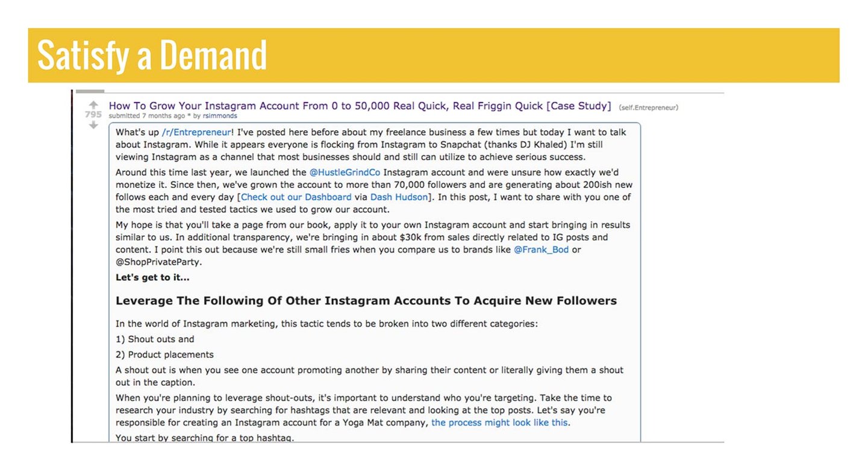Click the '2) Product placements' list item

[164, 354]
